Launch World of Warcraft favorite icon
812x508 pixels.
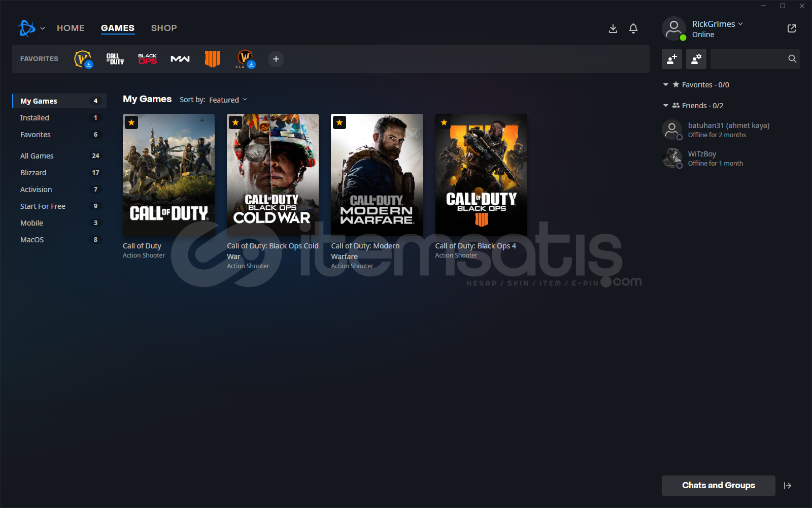[83, 59]
